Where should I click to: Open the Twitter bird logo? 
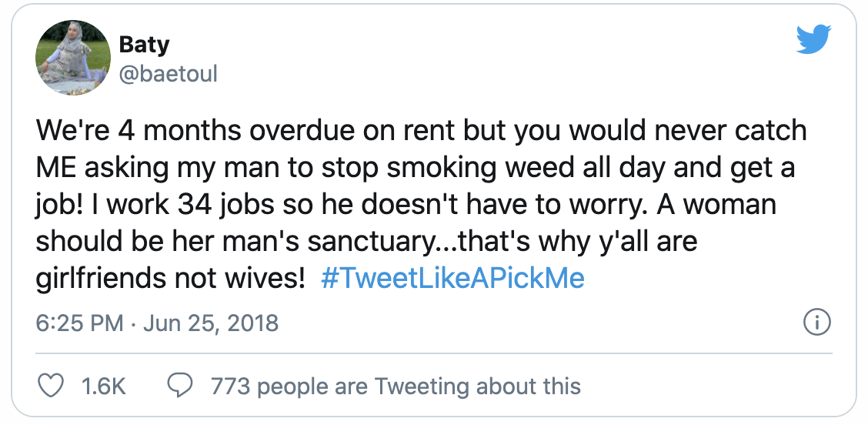(813, 39)
